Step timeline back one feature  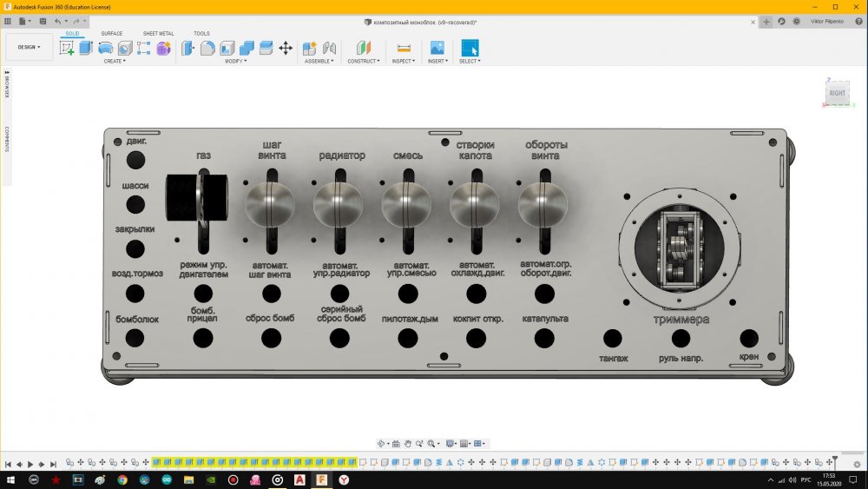click(x=19, y=464)
